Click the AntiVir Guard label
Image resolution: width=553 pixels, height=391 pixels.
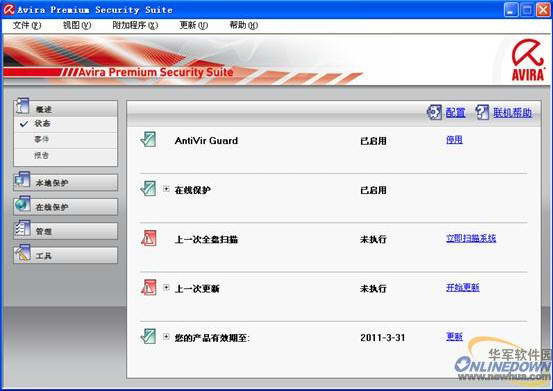pyautogui.click(x=206, y=141)
